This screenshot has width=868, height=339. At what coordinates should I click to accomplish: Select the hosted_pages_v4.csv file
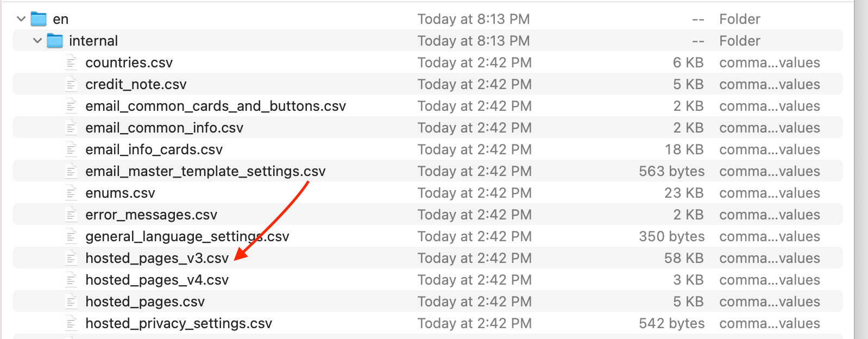pos(157,280)
